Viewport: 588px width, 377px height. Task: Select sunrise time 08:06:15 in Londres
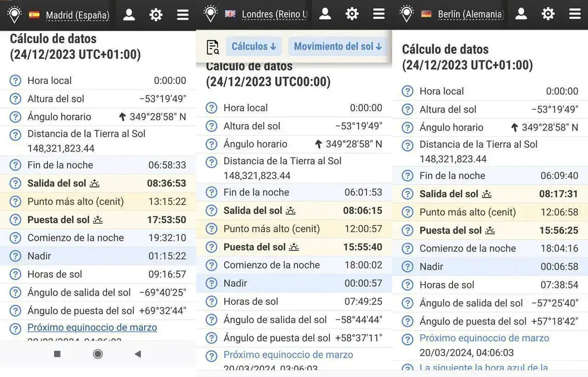coord(363,211)
